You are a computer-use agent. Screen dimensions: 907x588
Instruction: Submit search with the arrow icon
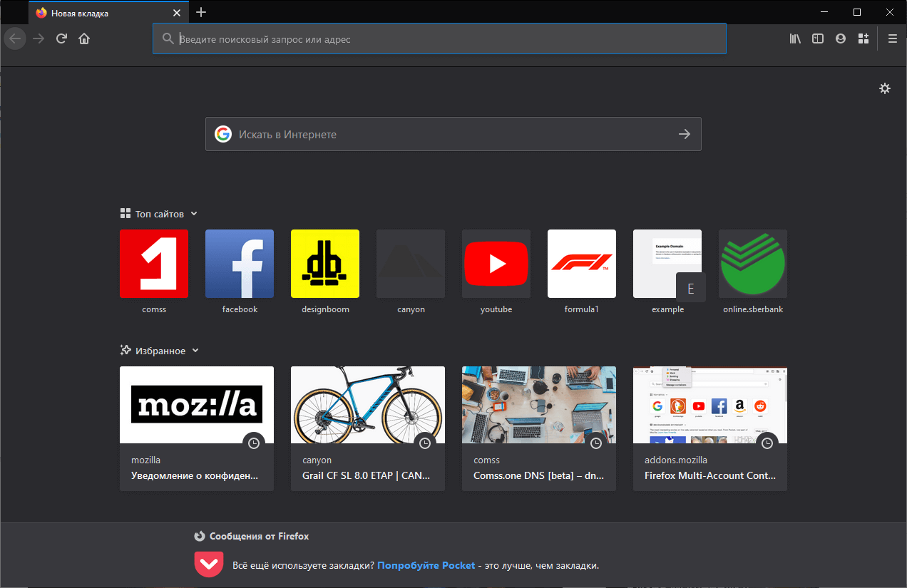pyautogui.click(x=684, y=133)
